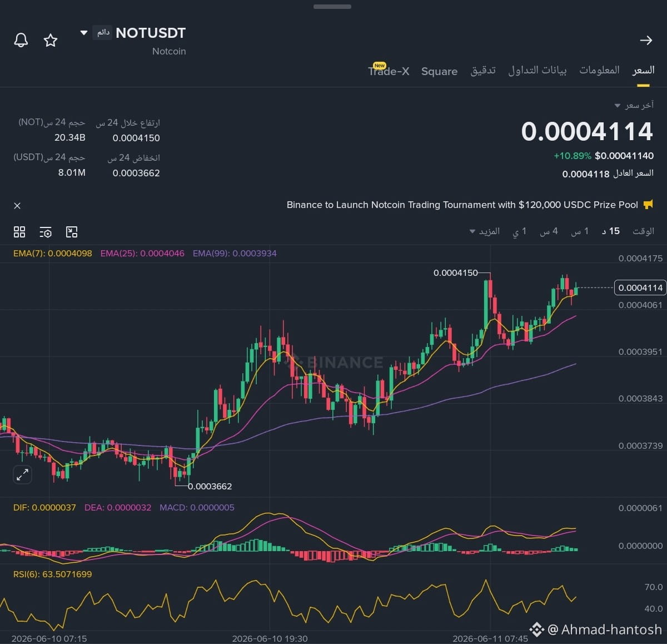The image size is (667, 644).
Task: Open the Square tab
Action: pos(439,71)
